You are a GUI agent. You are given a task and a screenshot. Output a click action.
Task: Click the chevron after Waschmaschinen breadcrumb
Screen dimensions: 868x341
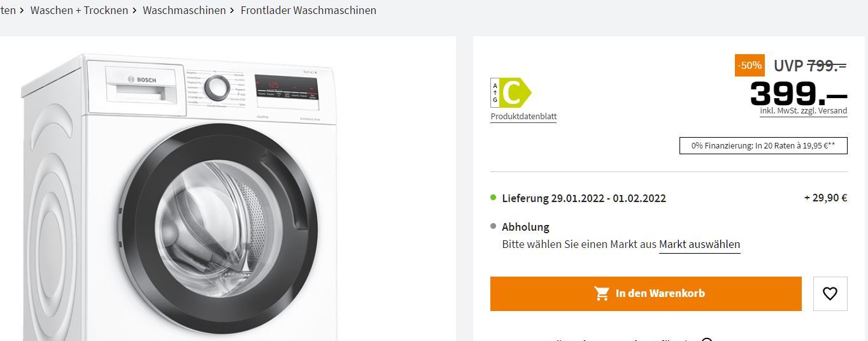pos(233,11)
